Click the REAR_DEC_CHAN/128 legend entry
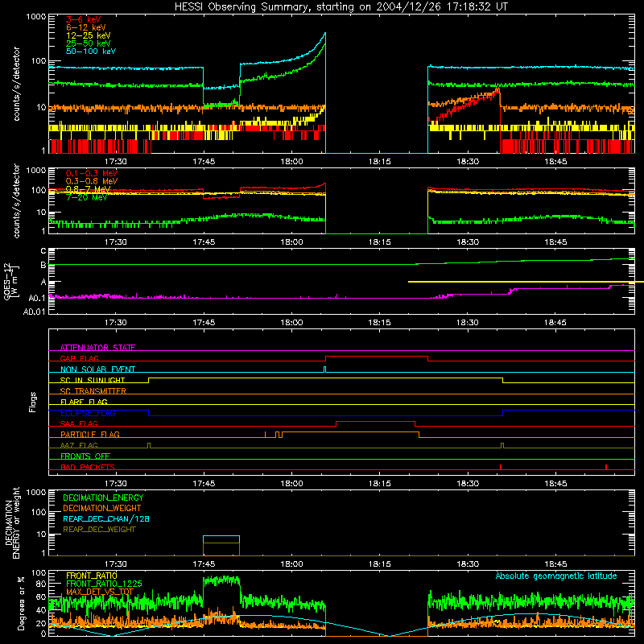Image resolution: width=644 pixels, height=644 pixels. 106,518
